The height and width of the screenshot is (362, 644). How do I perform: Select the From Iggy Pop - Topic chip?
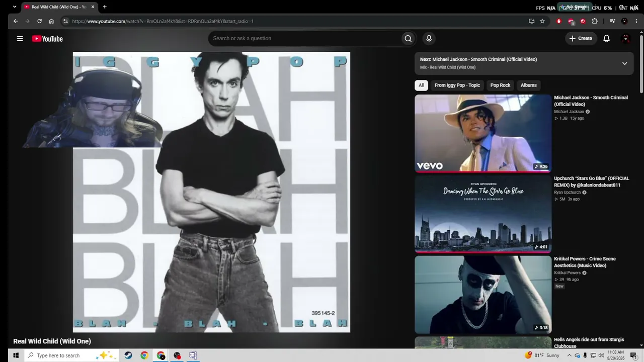tap(457, 85)
